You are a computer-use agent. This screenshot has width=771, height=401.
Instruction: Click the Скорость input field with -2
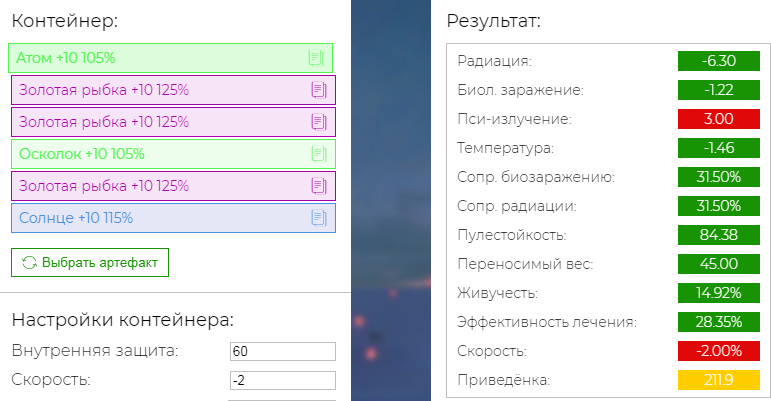tap(283, 380)
